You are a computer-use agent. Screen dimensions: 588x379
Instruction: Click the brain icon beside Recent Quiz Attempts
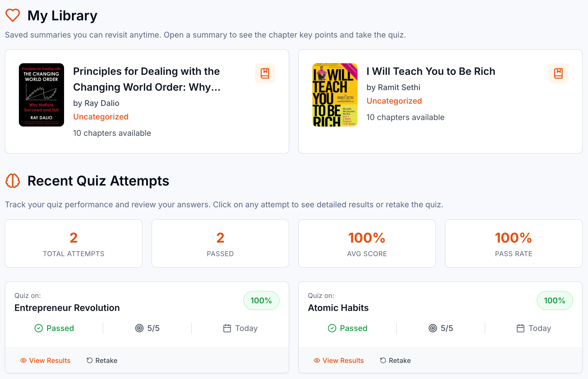[x=13, y=181]
